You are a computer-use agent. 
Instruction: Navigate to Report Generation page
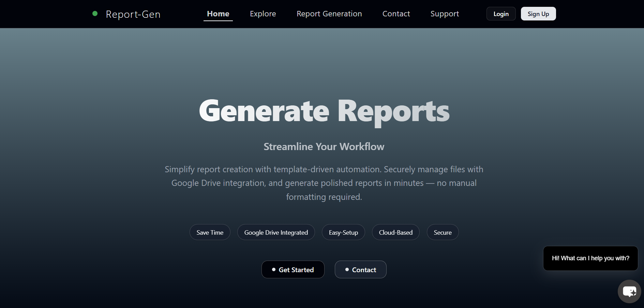329,14
